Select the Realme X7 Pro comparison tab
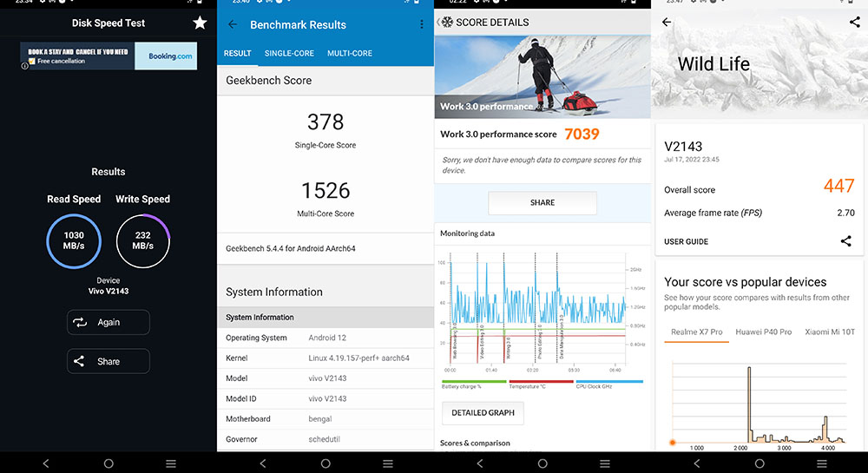This screenshot has height=473, width=868. [x=696, y=332]
